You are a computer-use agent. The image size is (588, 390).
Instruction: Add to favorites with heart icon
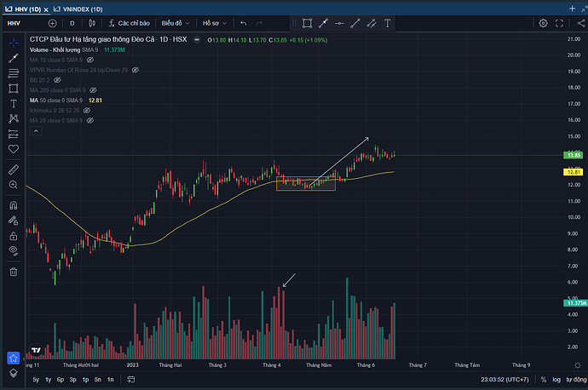[x=13, y=149]
